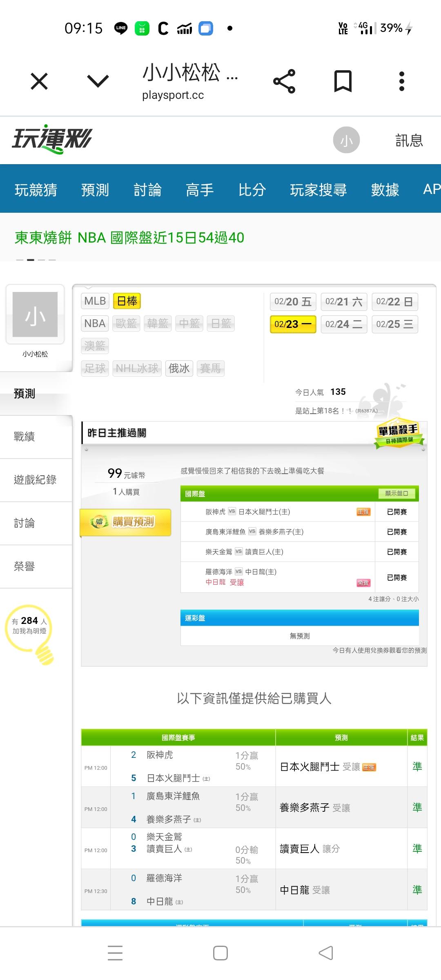
Task: Select the 澳籃 league filter
Action: 95,346
